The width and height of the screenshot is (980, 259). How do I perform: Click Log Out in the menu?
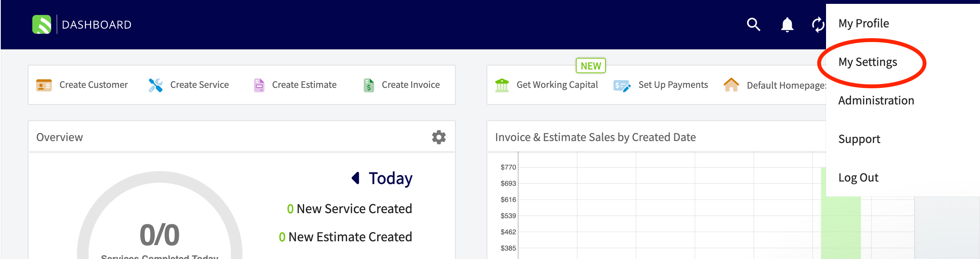coord(858,178)
